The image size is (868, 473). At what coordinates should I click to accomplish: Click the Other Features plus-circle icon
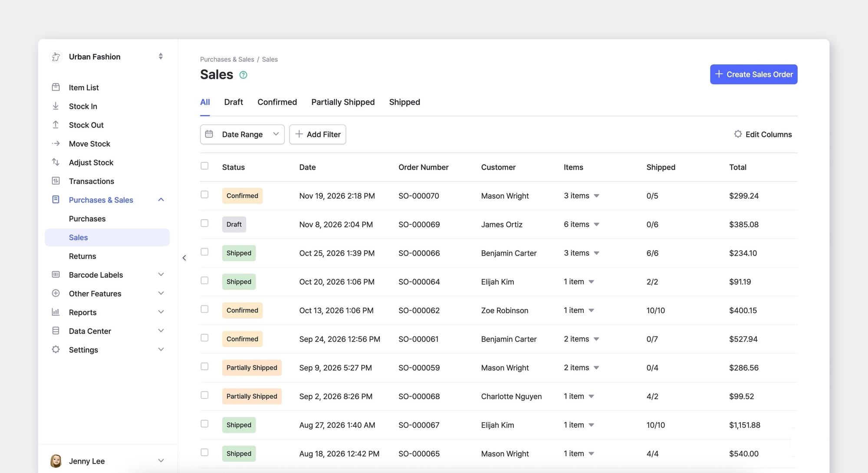(56, 293)
